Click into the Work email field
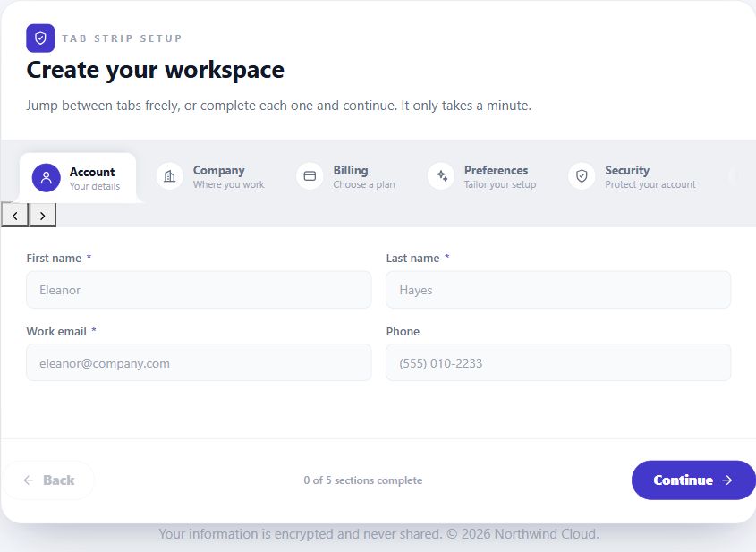The image size is (756, 552). click(x=199, y=362)
